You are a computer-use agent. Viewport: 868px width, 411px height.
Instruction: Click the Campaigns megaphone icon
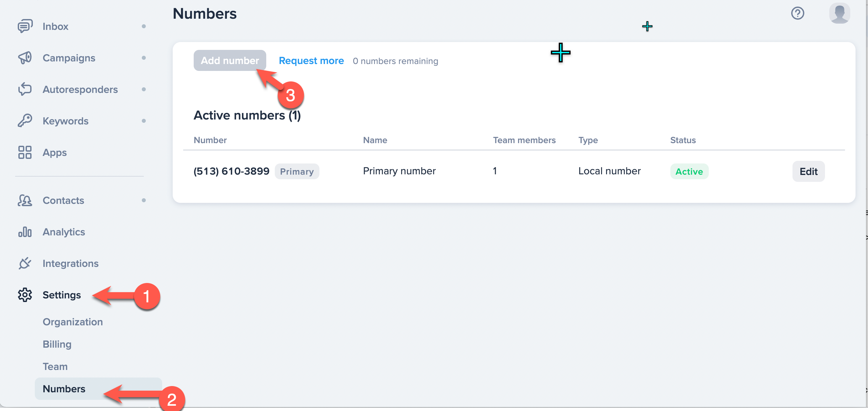[25, 57]
